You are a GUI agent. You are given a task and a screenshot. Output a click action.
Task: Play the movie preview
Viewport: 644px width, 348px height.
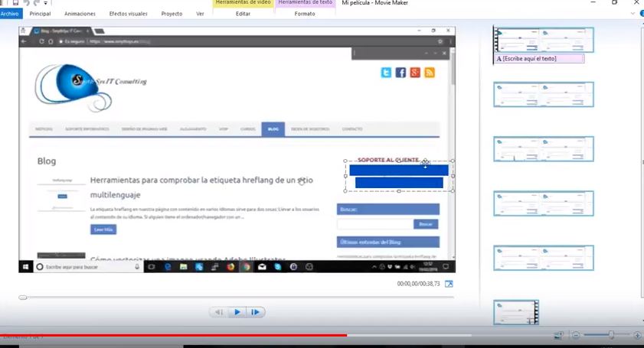point(237,312)
